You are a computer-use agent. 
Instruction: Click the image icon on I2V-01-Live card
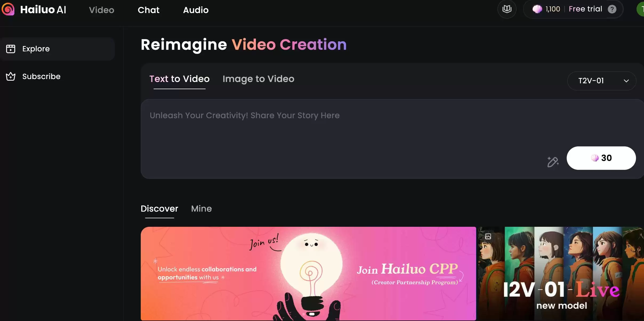pyautogui.click(x=488, y=236)
